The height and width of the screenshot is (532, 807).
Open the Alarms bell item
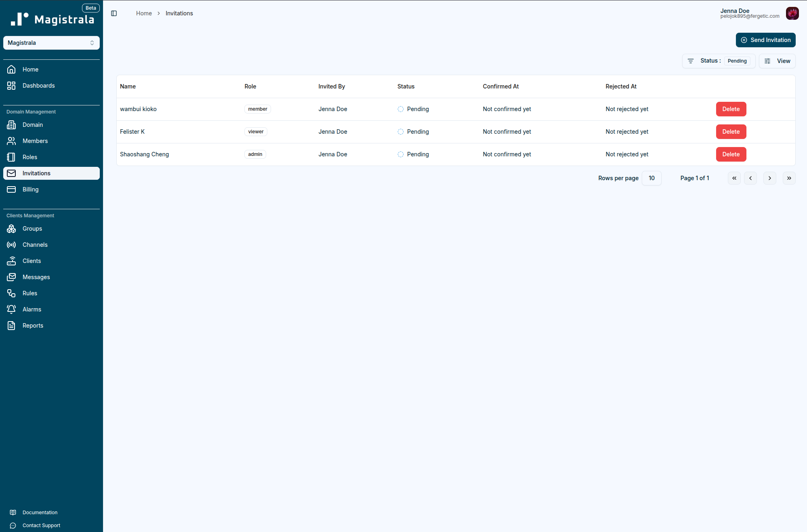pos(32,309)
